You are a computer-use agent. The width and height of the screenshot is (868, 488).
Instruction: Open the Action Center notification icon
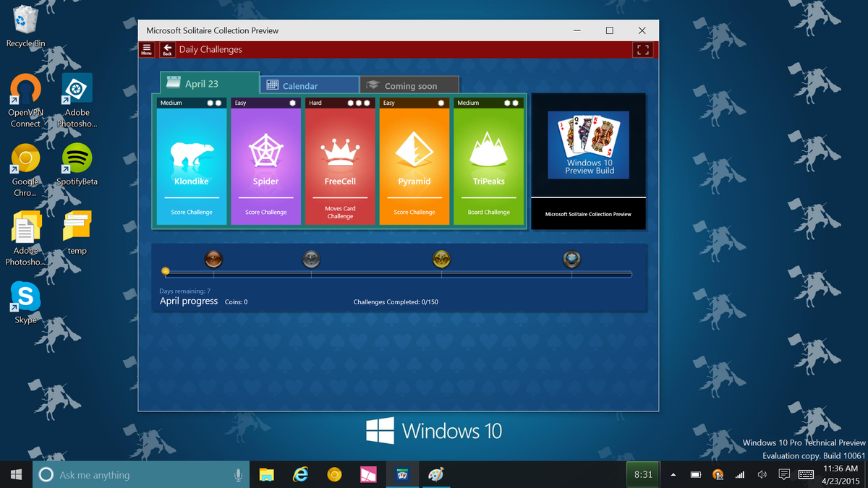[x=783, y=475]
